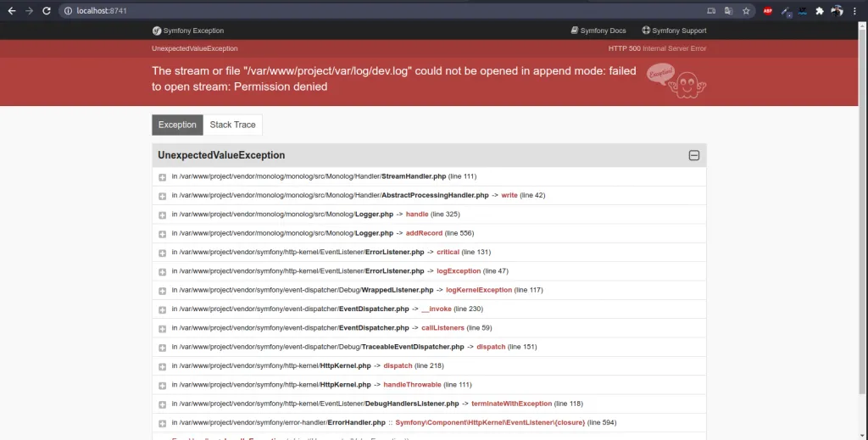Go back to the previous page
The image size is (868, 440).
[11, 11]
